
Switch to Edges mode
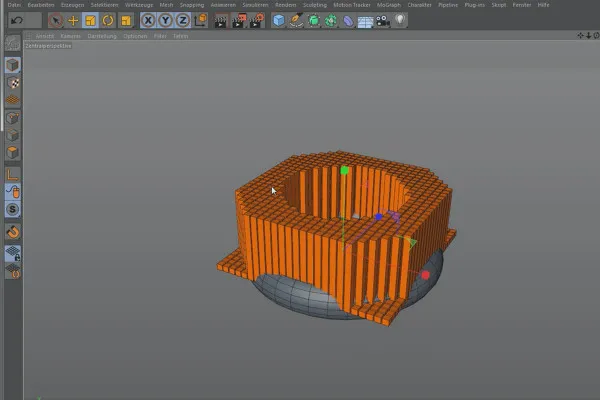(x=13, y=135)
